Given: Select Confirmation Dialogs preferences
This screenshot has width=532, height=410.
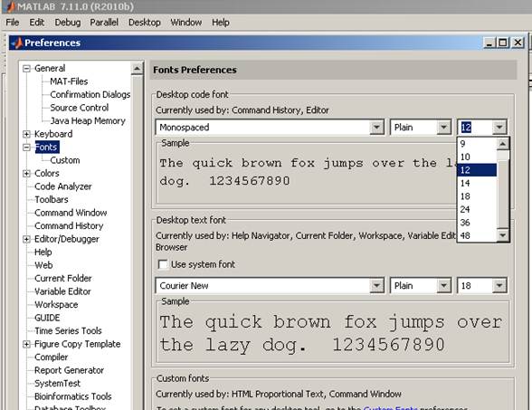Looking at the screenshot, I should 90,95.
